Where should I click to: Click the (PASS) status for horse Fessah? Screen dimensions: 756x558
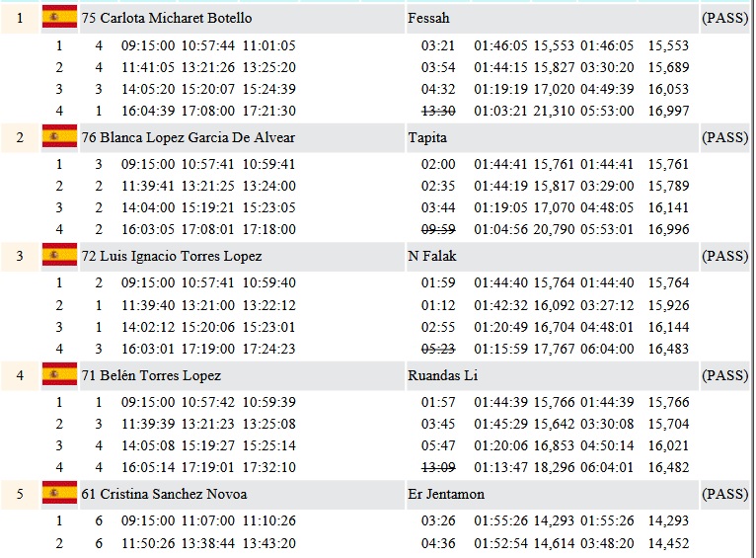click(x=724, y=18)
